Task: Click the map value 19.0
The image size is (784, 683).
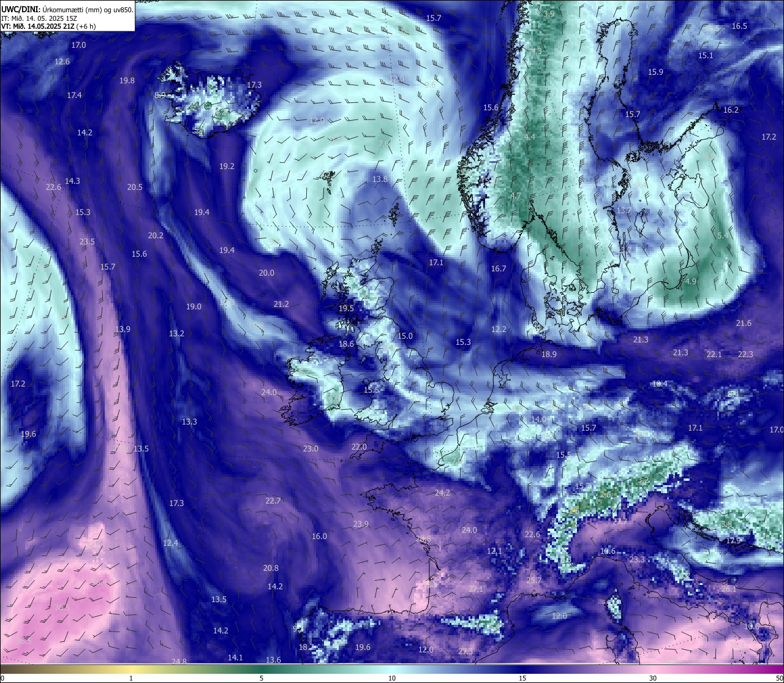Action: click(194, 306)
